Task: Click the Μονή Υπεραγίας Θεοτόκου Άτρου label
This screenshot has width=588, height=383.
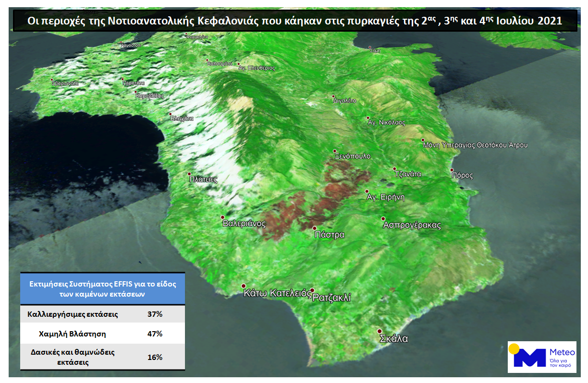Action: [x=475, y=145]
